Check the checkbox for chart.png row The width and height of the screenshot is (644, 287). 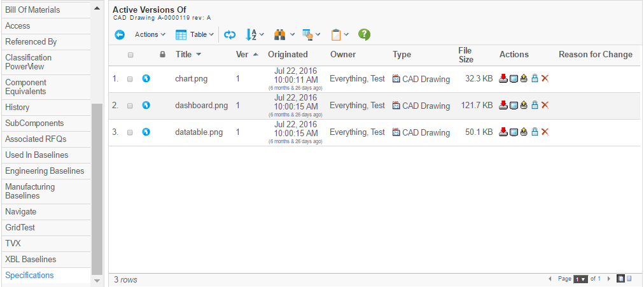[130, 80]
